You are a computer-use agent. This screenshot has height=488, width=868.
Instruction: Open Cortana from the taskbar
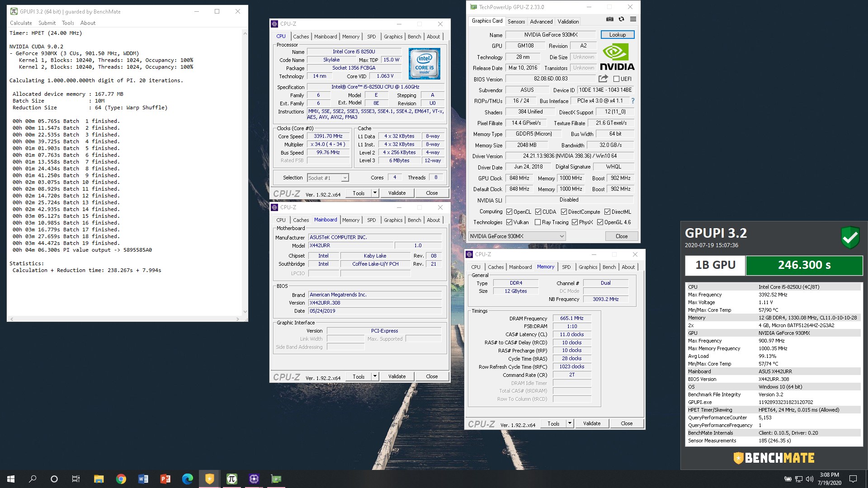point(54,479)
